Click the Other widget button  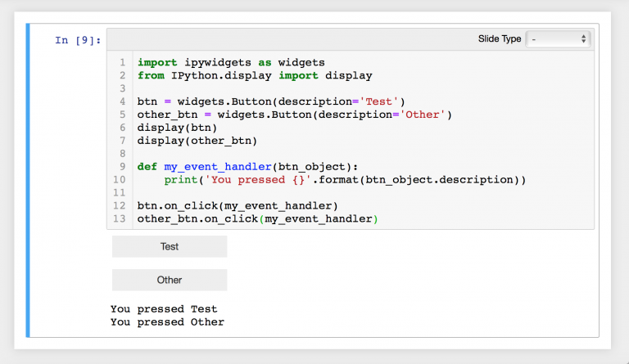(x=170, y=280)
